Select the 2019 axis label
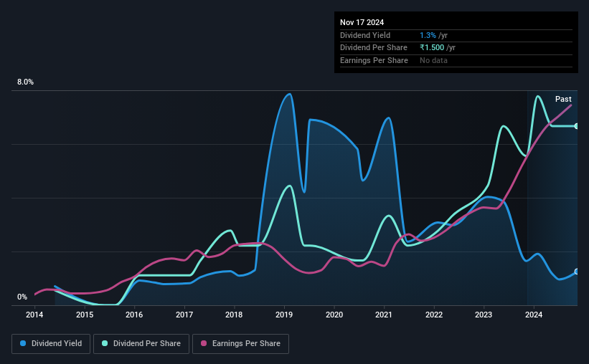The image size is (589, 364). 284,315
